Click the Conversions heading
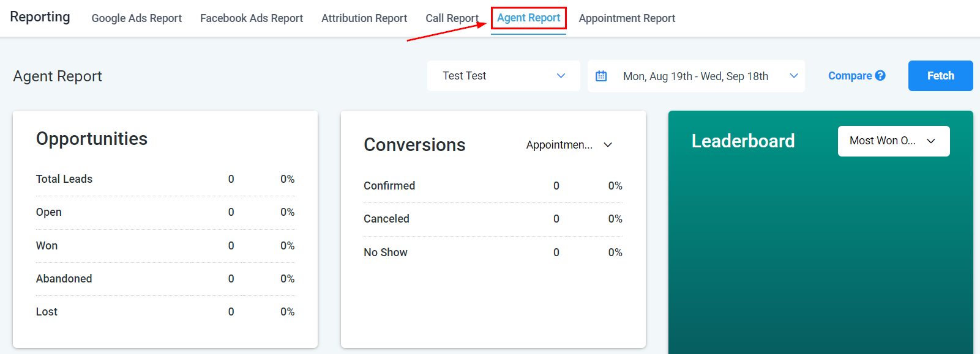The image size is (980, 354). tap(414, 145)
